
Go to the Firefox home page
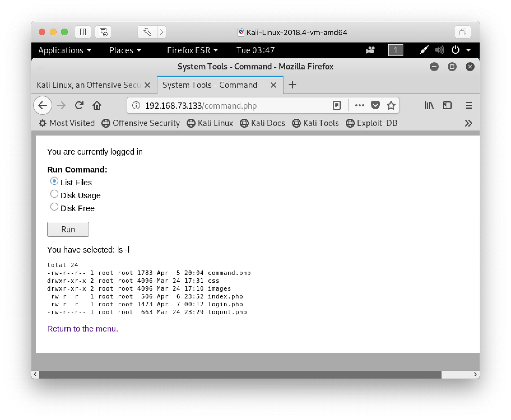(x=97, y=106)
